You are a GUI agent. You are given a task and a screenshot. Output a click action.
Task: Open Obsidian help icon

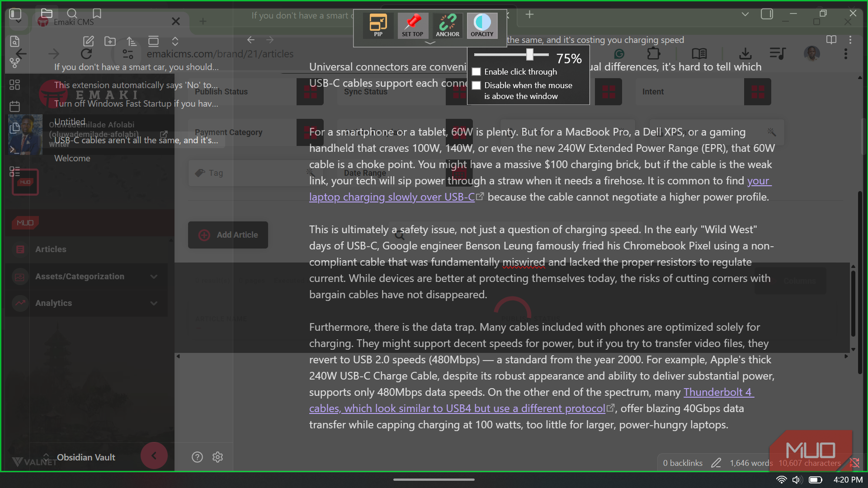[197, 457]
